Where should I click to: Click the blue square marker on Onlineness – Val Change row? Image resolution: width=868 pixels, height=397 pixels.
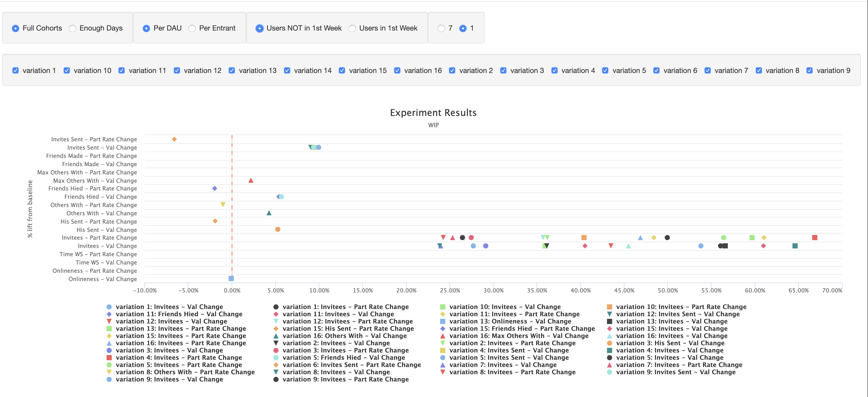(231, 279)
